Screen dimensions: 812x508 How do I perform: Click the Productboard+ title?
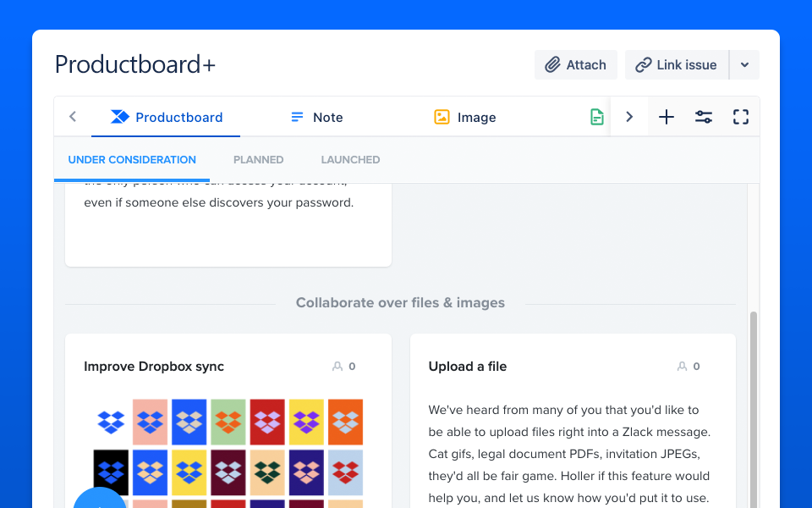tap(135, 65)
